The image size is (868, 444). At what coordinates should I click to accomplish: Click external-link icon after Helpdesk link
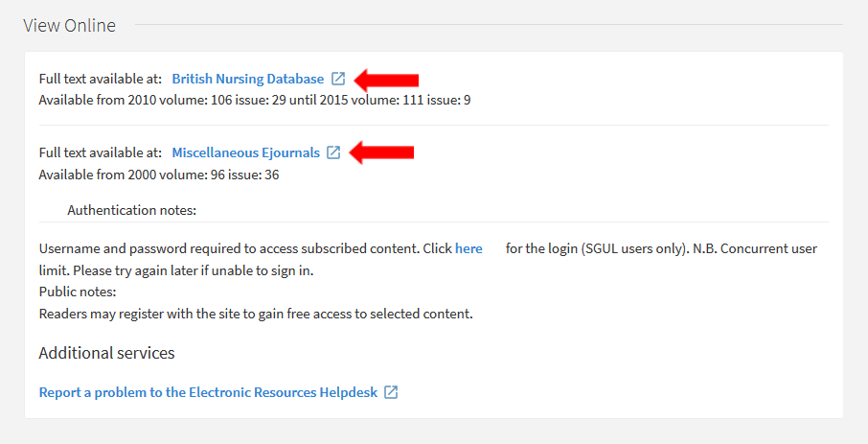[x=391, y=392]
